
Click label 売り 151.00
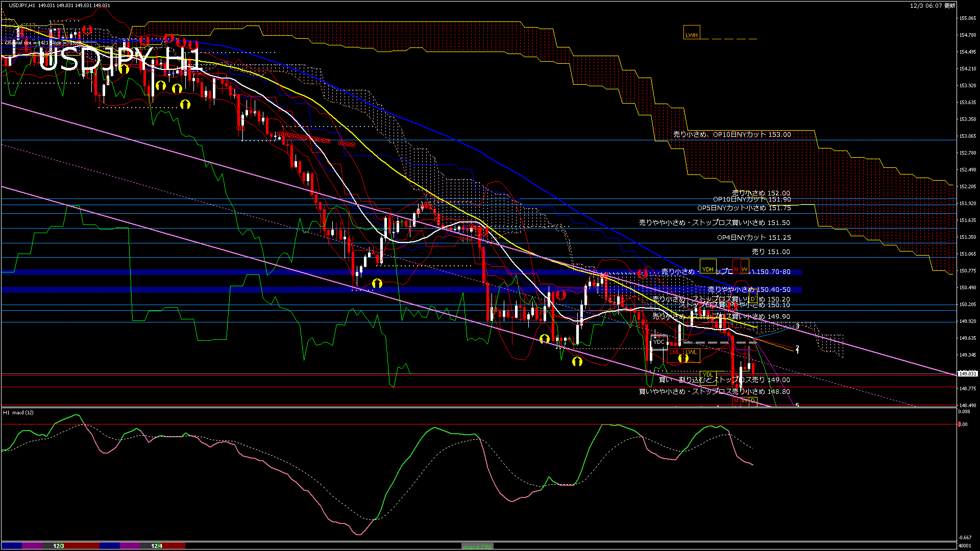tap(771, 252)
